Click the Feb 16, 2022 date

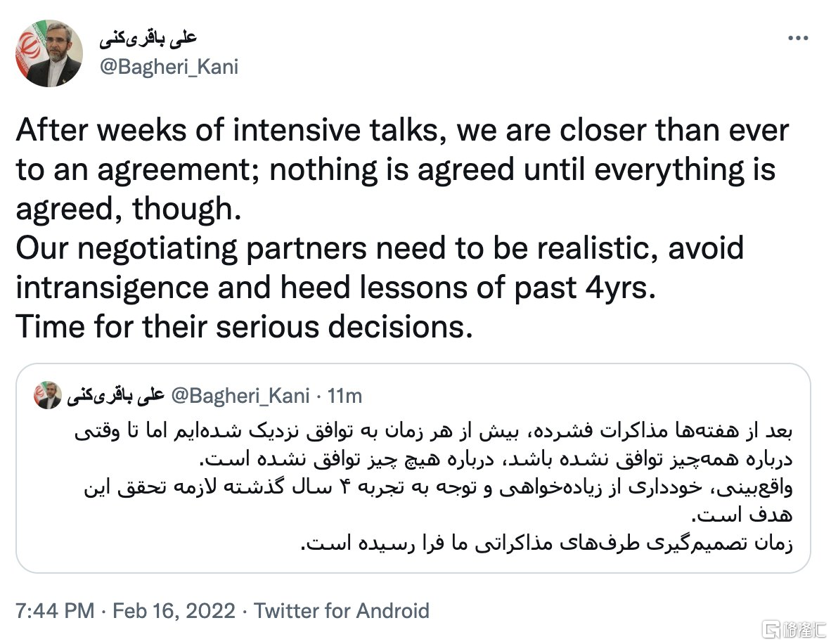click(174, 611)
